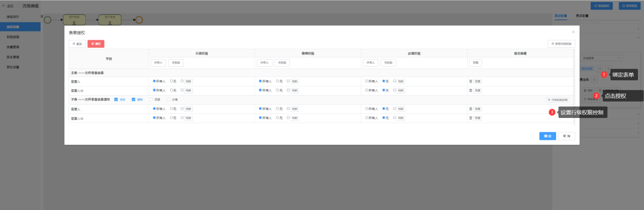Confirm with the blue 确定 button
This screenshot has height=210, width=644.
pos(547,136)
